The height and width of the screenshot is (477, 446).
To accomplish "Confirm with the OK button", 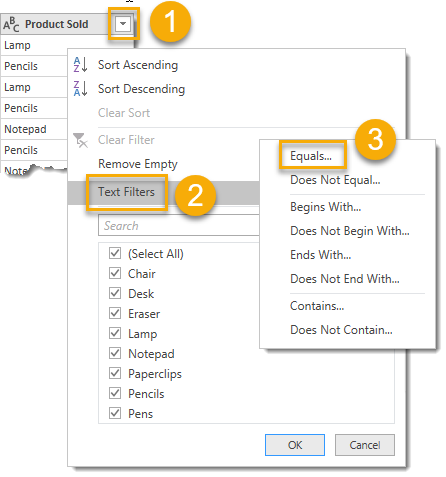I will [x=295, y=445].
